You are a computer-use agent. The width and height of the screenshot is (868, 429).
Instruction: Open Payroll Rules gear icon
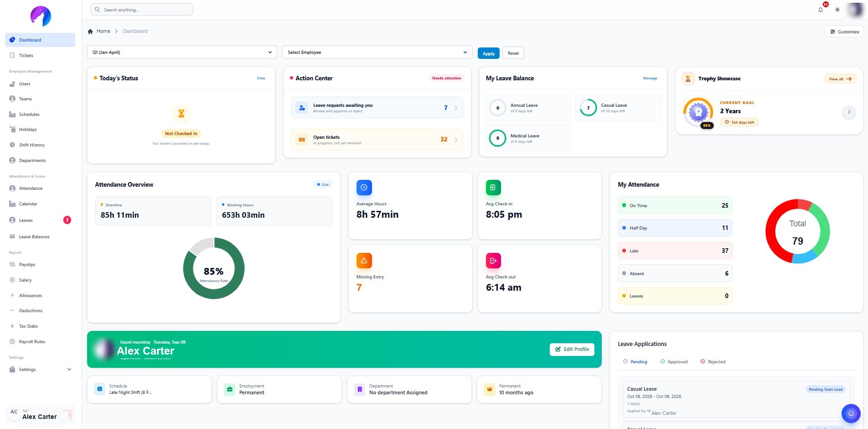[x=12, y=342]
